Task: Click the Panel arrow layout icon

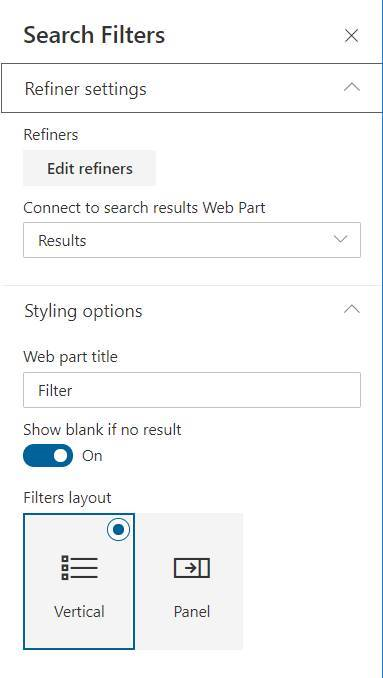Action: [x=192, y=568]
